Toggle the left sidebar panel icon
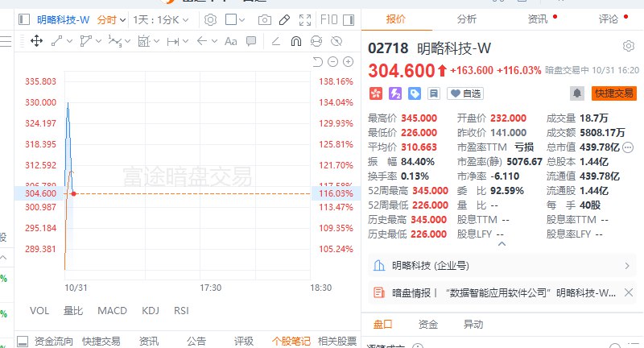644x348 pixels. (x=24, y=19)
